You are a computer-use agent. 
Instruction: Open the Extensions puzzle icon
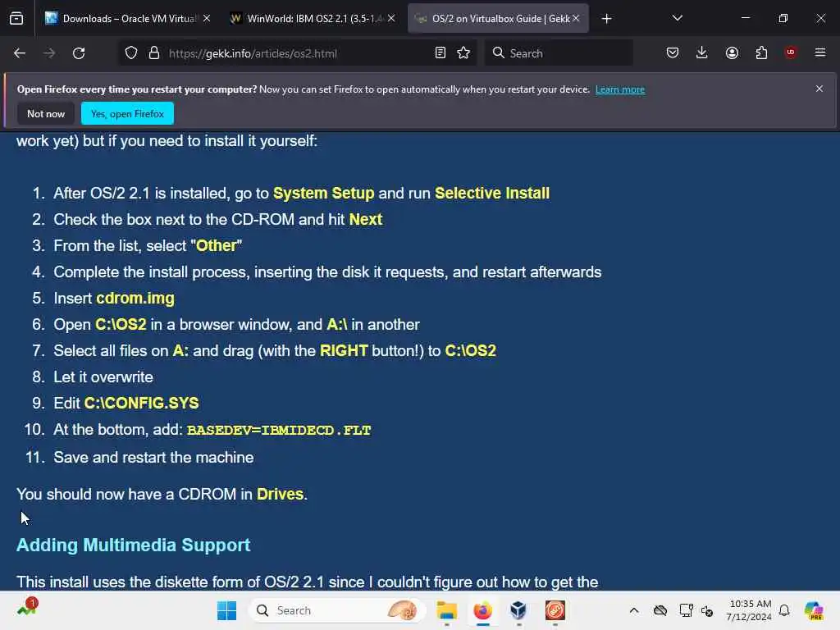761,52
